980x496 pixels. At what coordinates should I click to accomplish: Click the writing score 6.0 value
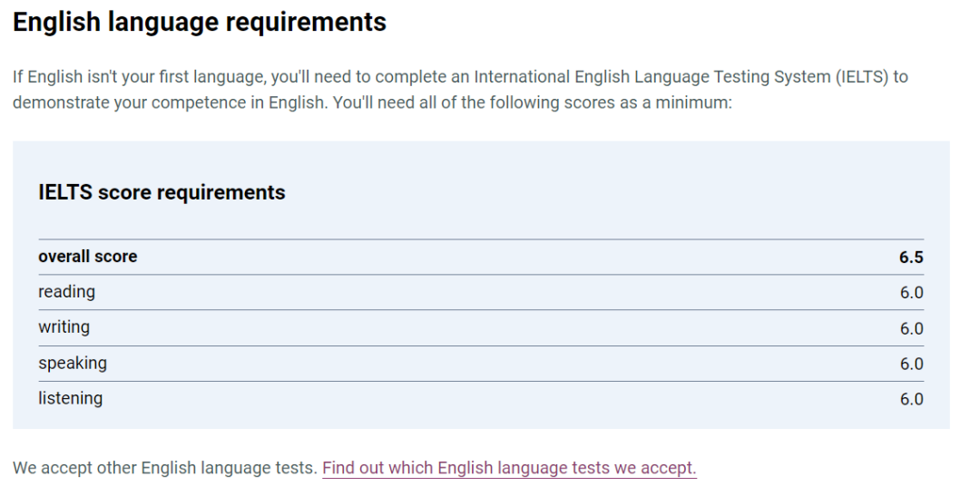click(x=911, y=328)
